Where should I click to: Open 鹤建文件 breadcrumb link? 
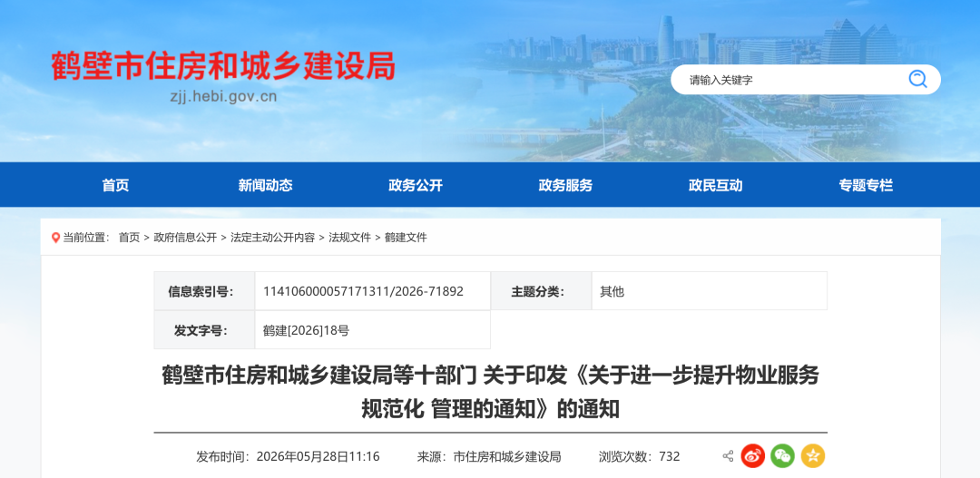click(407, 238)
